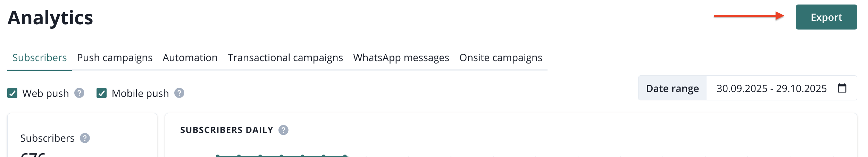Show help for Web push
Screen dimensions: 868x157
pyautogui.click(x=80, y=93)
